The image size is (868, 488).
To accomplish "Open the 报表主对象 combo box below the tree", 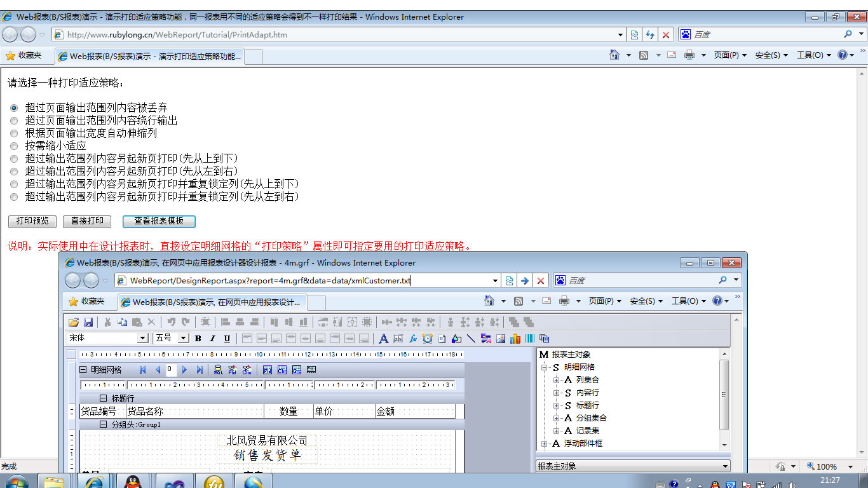I will [725, 466].
